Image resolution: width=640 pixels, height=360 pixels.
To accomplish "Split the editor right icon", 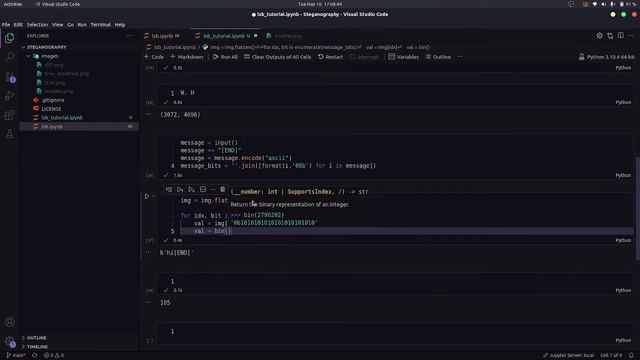I will pyautogui.click(x=620, y=36).
